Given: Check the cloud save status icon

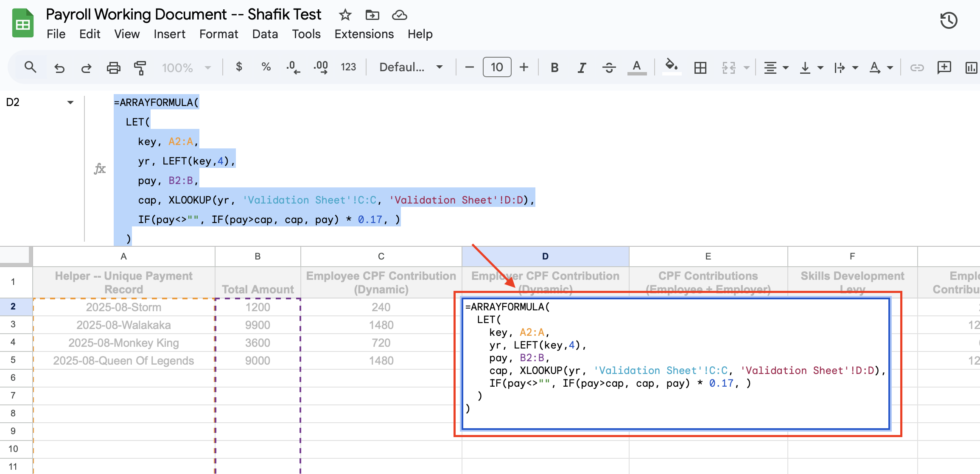Looking at the screenshot, I should pos(399,15).
